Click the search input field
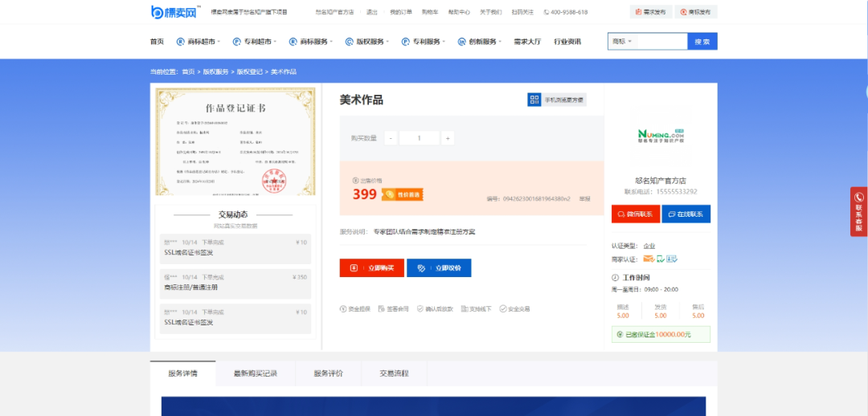Screen dimensions: 868x416 tap(661, 42)
